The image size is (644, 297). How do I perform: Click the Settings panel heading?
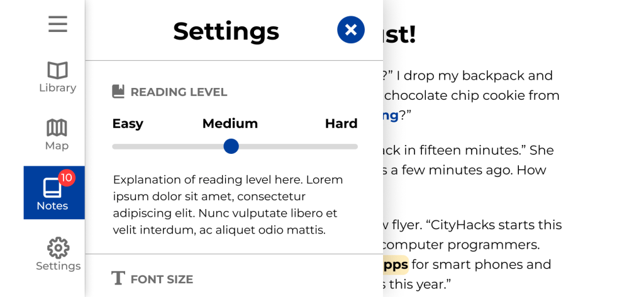click(226, 31)
